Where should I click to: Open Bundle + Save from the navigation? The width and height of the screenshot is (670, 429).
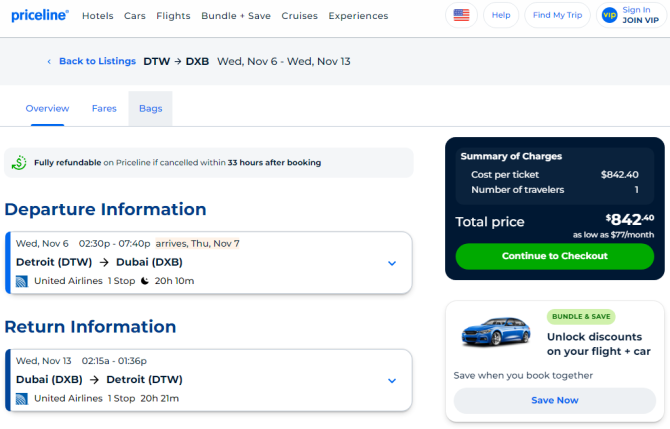point(236,16)
